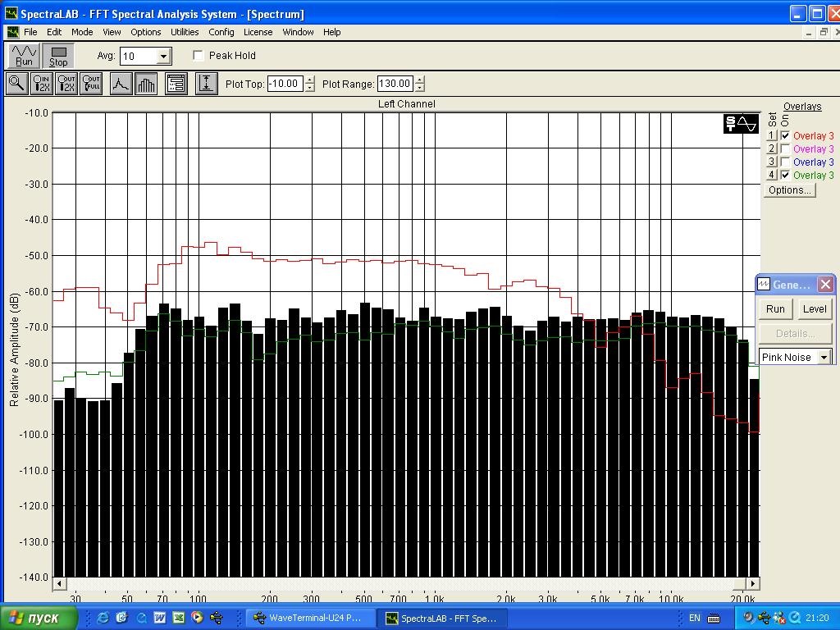Click the Set 1 overlay button

click(771, 135)
